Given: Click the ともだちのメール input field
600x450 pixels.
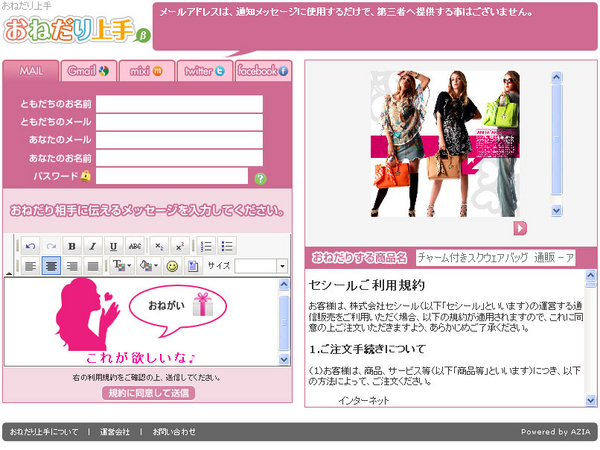Looking at the screenshot, I should 179,122.
